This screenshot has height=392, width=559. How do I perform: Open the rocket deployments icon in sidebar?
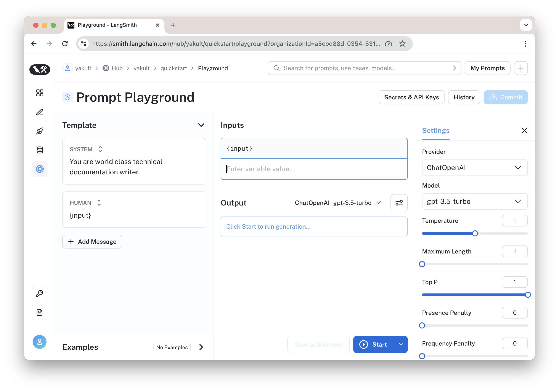pos(40,131)
